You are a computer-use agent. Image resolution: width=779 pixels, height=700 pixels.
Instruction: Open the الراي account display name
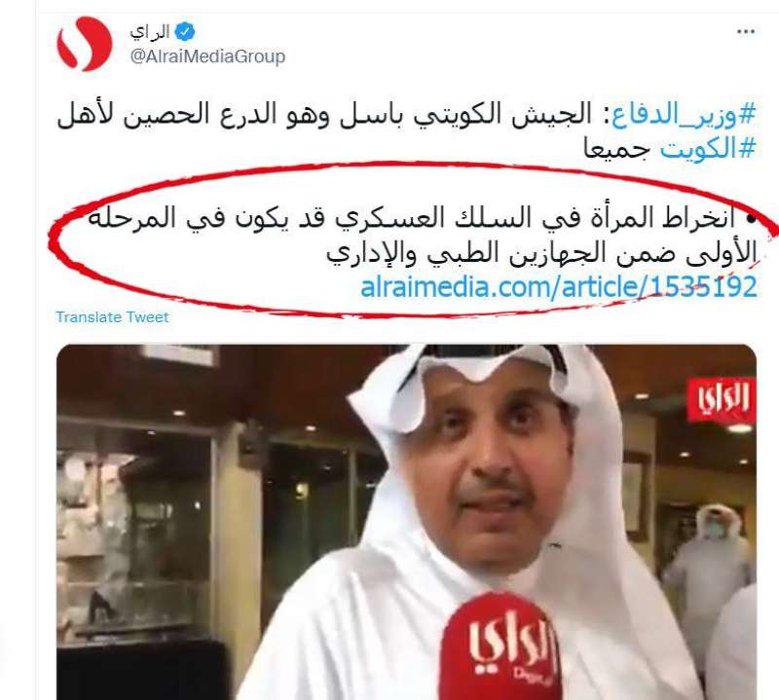click(x=150, y=32)
